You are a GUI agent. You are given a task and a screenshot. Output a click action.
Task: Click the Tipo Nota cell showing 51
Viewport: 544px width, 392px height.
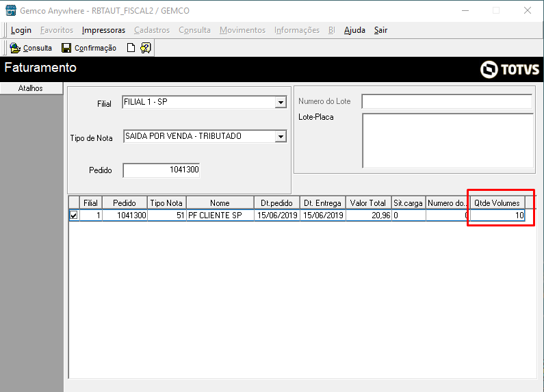166,215
